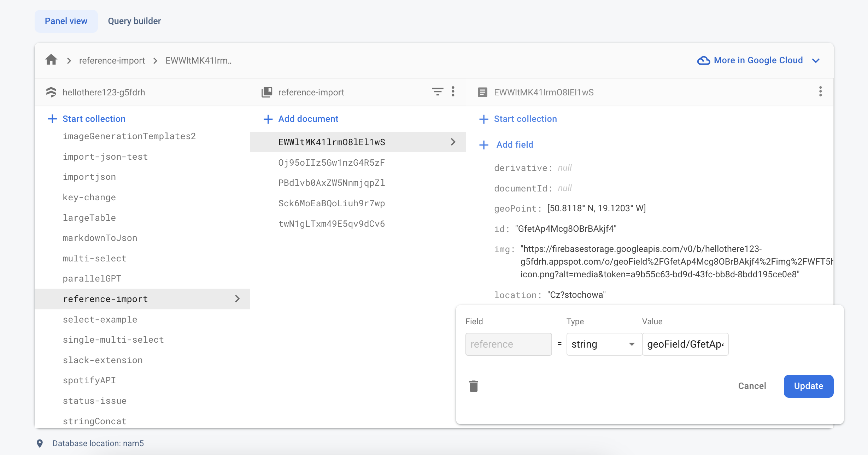Open the overflow menu on reference-import panel
868x455 pixels.
[453, 92]
